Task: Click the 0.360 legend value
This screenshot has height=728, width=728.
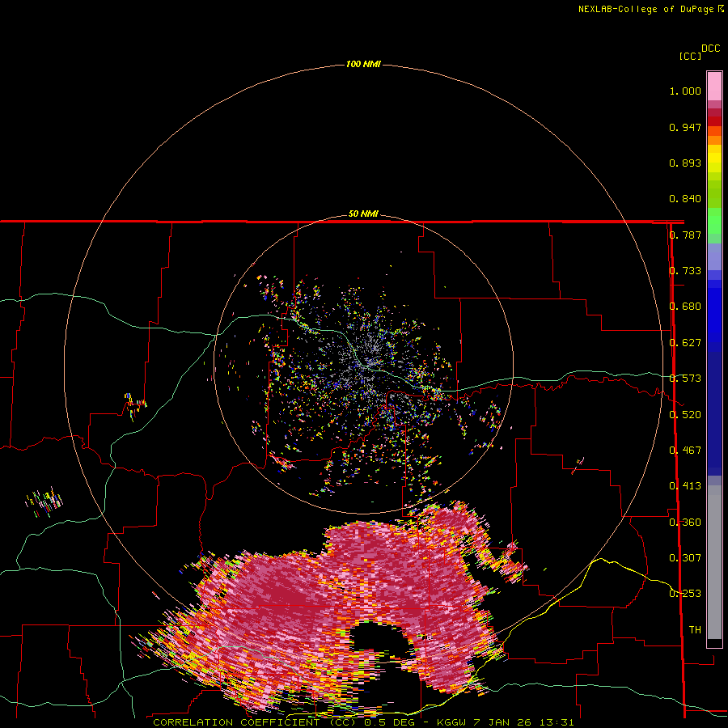Action: pyautogui.click(x=685, y=523)
